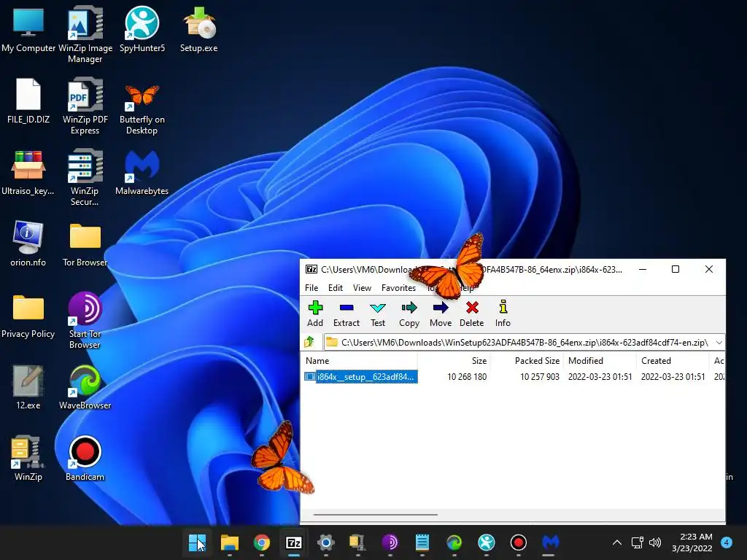Go up one folder level in 7-Zip
This screenshot has height=560, width=747.
click(x=309, y=342)
